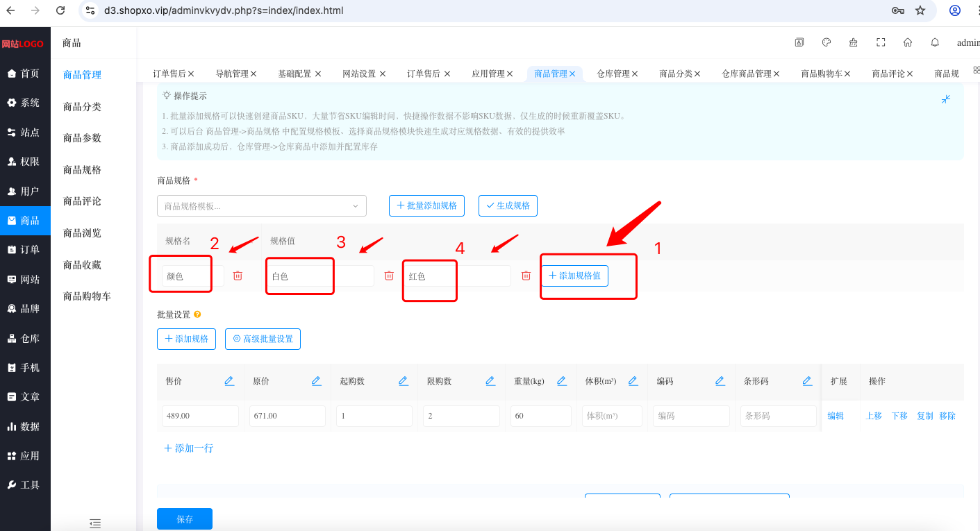Delete the 白色 spec value via trash icon
Viewport: 980px width, 531px height.
click(390, 276)
